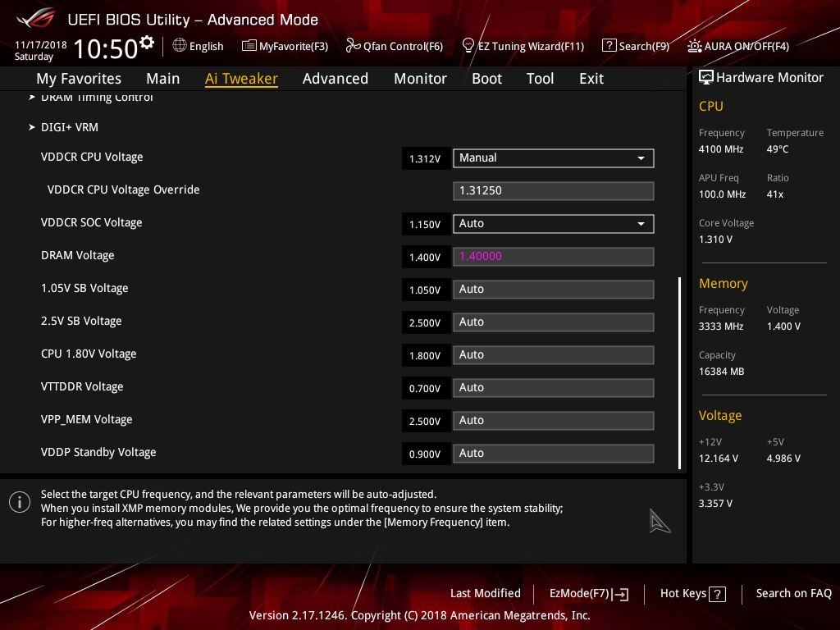The image size is (840, 630).
Task: Open the Monitor tab
Action: pyautogui.click(x=420, y=79)
